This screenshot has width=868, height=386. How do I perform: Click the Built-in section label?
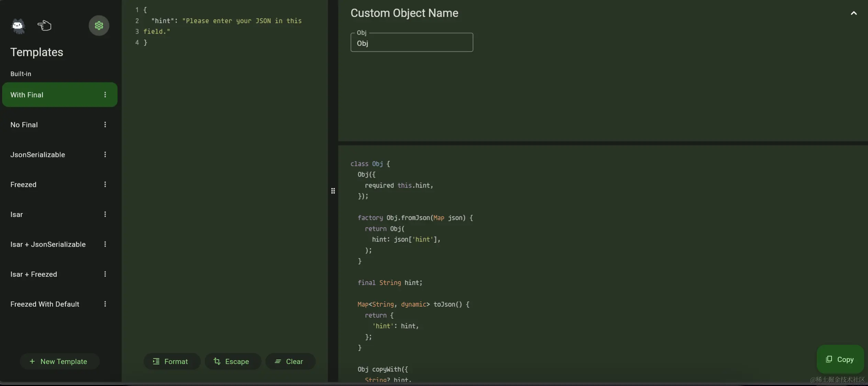click(x=21, y=74)
